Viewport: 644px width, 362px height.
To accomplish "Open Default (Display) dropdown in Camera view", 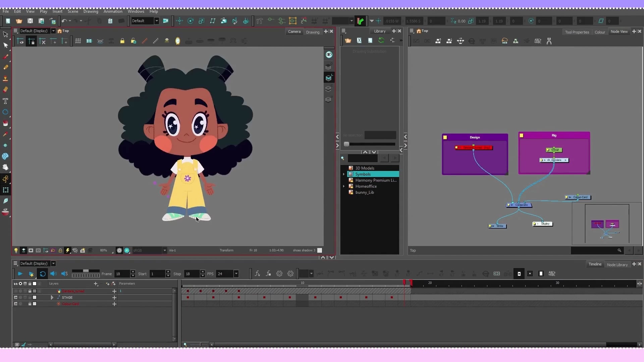I will [53, 31].
